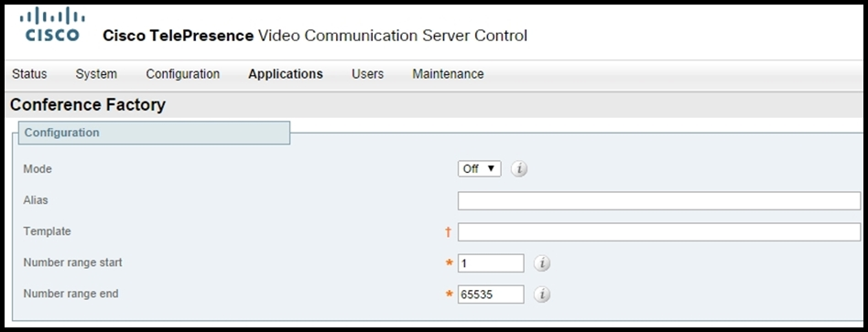Screen dimensions: 868x332
Task: Open the Status menu
Action: [x=29, y=74]
